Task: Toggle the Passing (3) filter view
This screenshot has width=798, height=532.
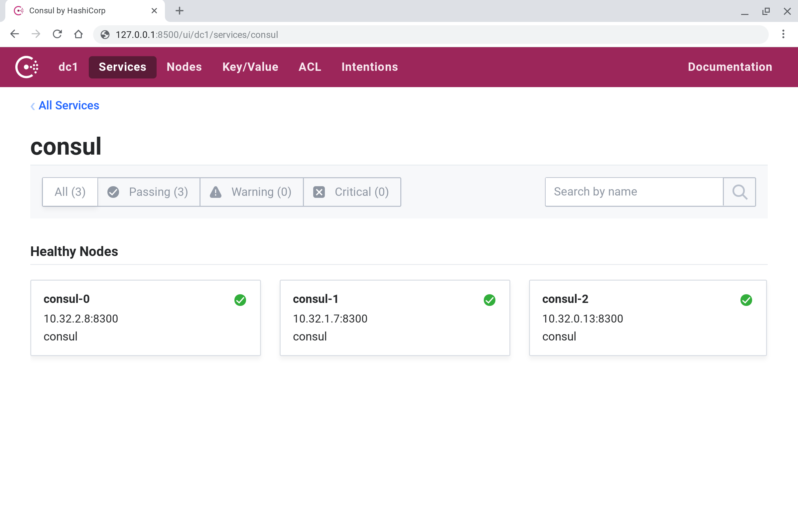Action: pos(149,192)
